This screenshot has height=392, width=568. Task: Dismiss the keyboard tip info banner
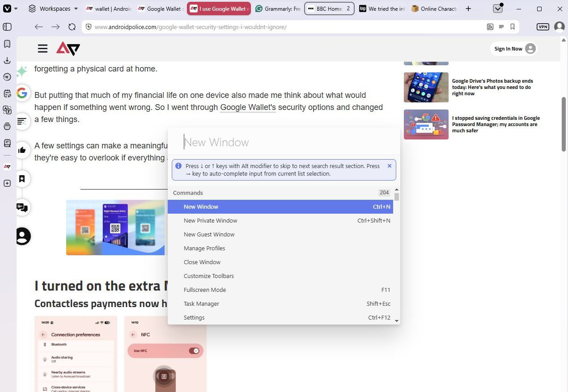pyautogui.click(x=390, y=166)
